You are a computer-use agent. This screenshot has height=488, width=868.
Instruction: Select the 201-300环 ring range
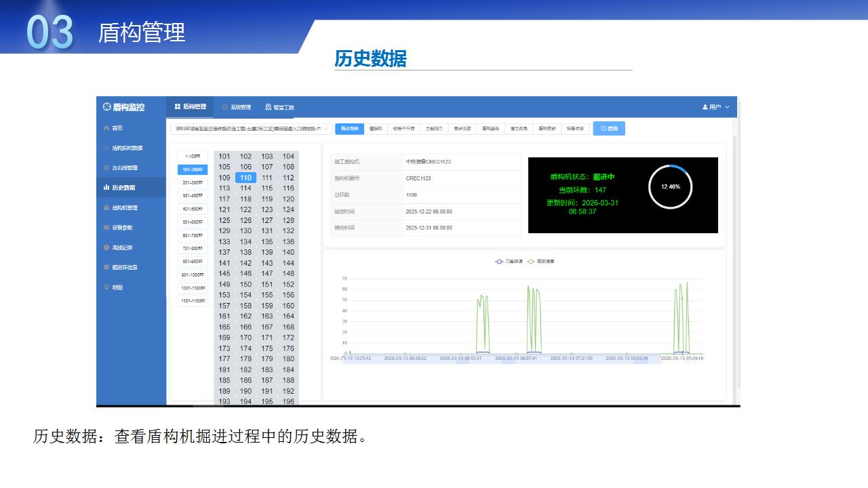coord(193,183)
